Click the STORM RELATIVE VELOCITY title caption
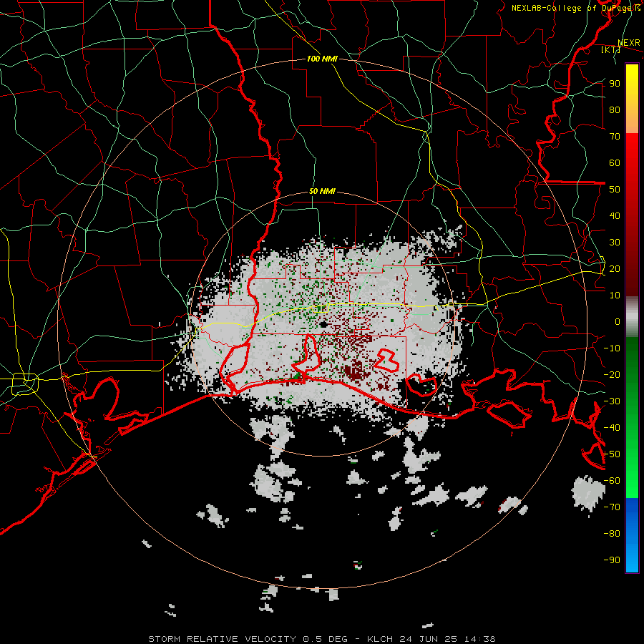 tap(321, 639)
